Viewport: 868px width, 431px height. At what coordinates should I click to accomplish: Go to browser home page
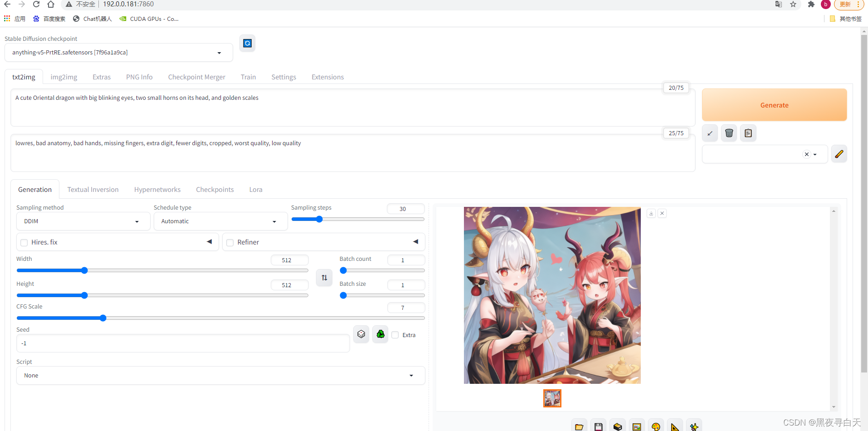[x=51, y=4]
